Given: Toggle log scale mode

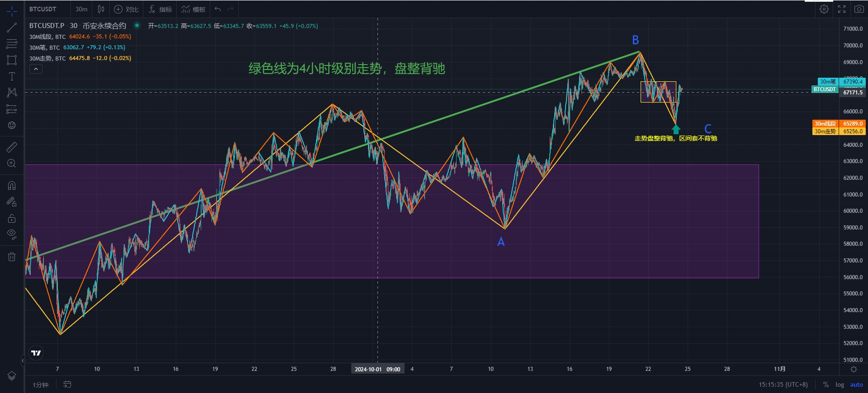Looking at the screenshot, I should pyautogui.click(x=840, y=385).
